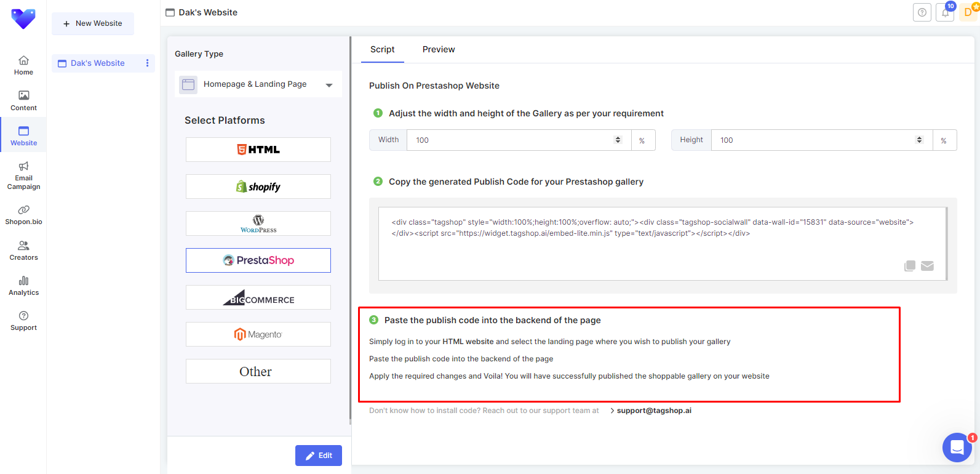
Task: Click the gallery type page icon
Action: 188,84
